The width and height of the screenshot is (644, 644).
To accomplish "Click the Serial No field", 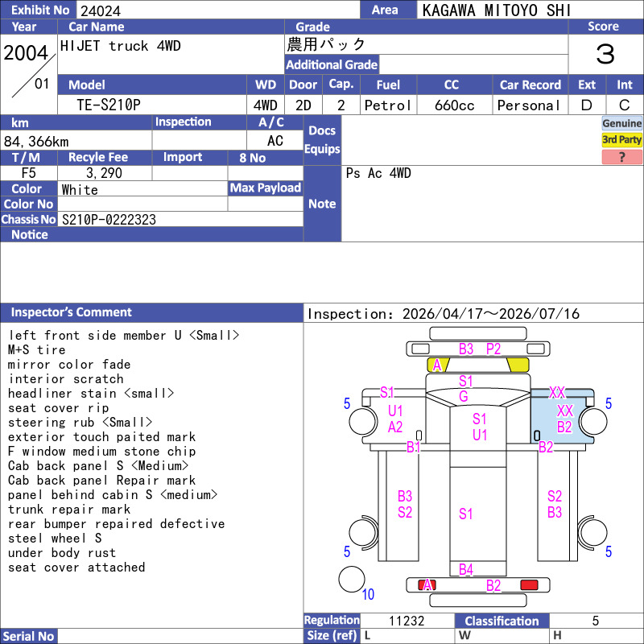I will point(180,636).
